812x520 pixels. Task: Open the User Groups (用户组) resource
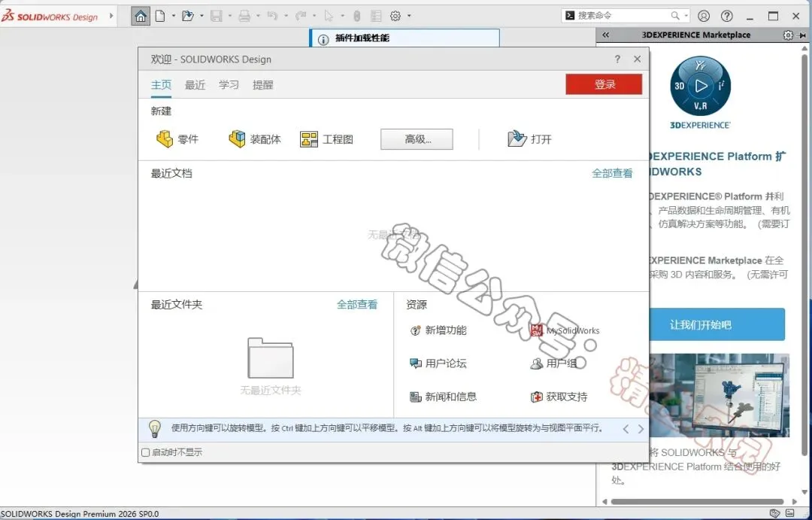(553, 363)
